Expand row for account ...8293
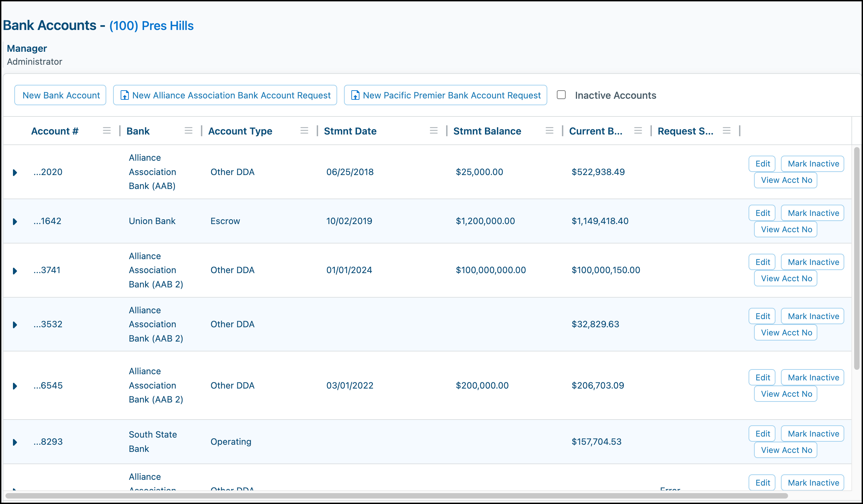Viewport: 863px width, 504px height. 15,442
